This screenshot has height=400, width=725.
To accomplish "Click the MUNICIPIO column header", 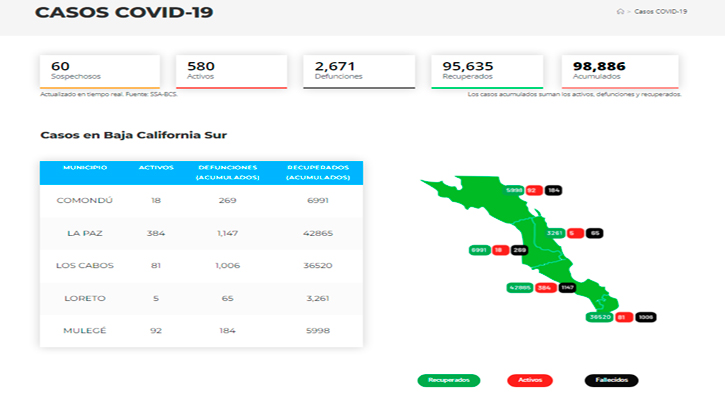I will [x=85, y=167].
